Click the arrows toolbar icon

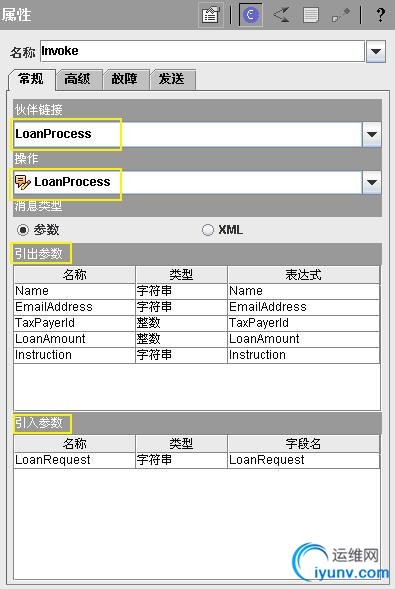(282, 15)
